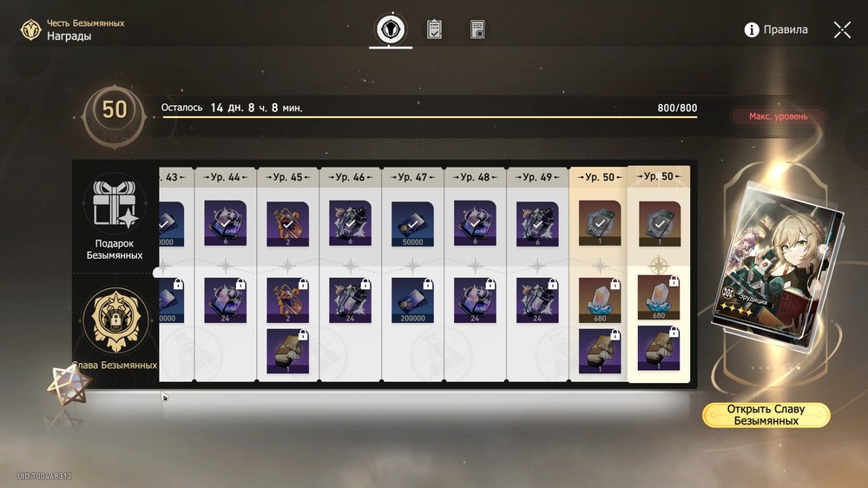
Task: Select the Подарок Безымянных gift icon
Action: click(x=115, y=205)
